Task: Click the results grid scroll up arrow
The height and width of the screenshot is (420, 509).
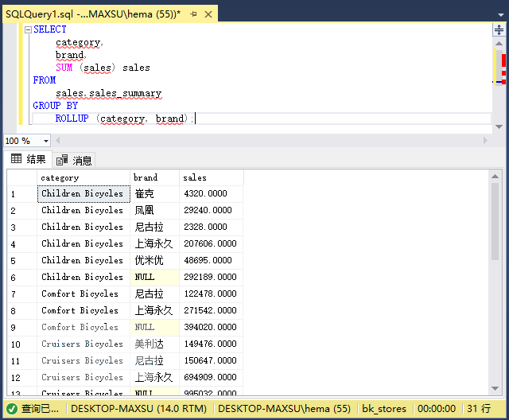Action: tap(495, 177)
